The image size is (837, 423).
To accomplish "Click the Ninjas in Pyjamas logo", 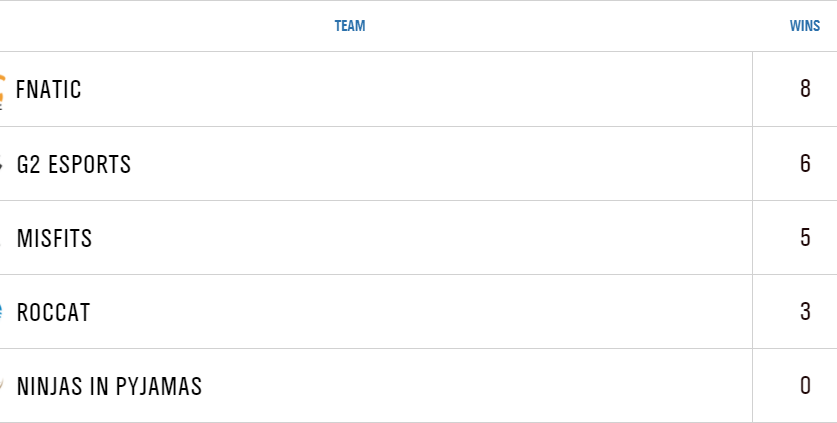I will point(3,386).
